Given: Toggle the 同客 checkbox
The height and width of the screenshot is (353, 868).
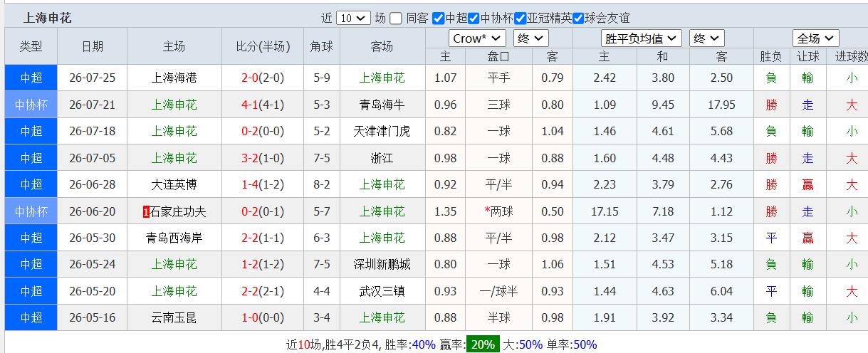Looking at the screenshot, I should coord(396,18).
